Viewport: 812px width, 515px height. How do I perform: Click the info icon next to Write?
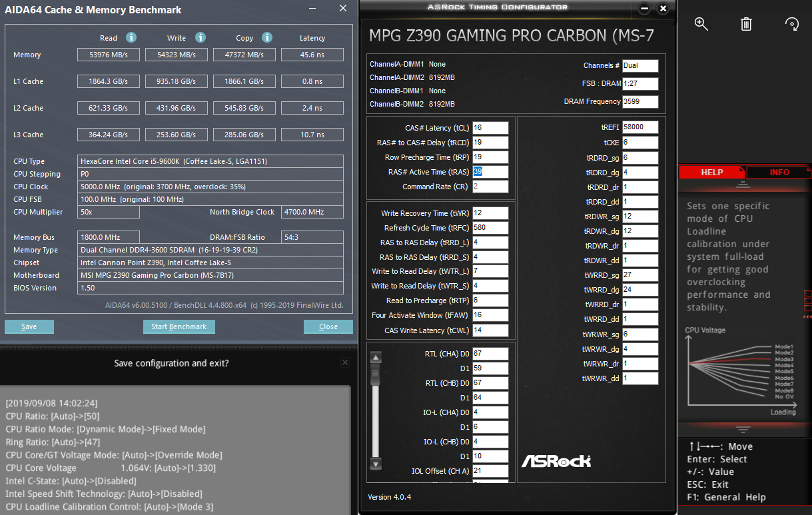200,37
